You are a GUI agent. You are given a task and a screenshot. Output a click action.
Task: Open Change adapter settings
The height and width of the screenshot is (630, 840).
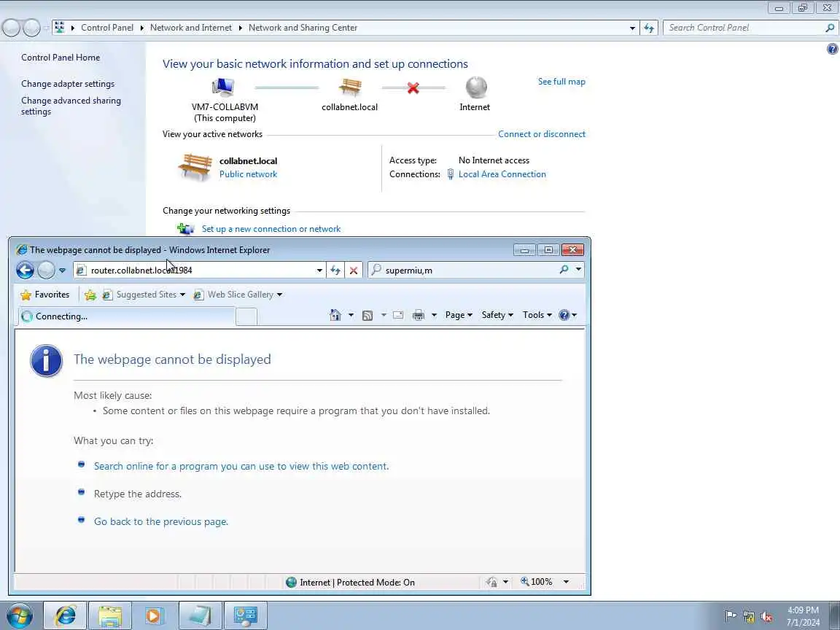68,84
